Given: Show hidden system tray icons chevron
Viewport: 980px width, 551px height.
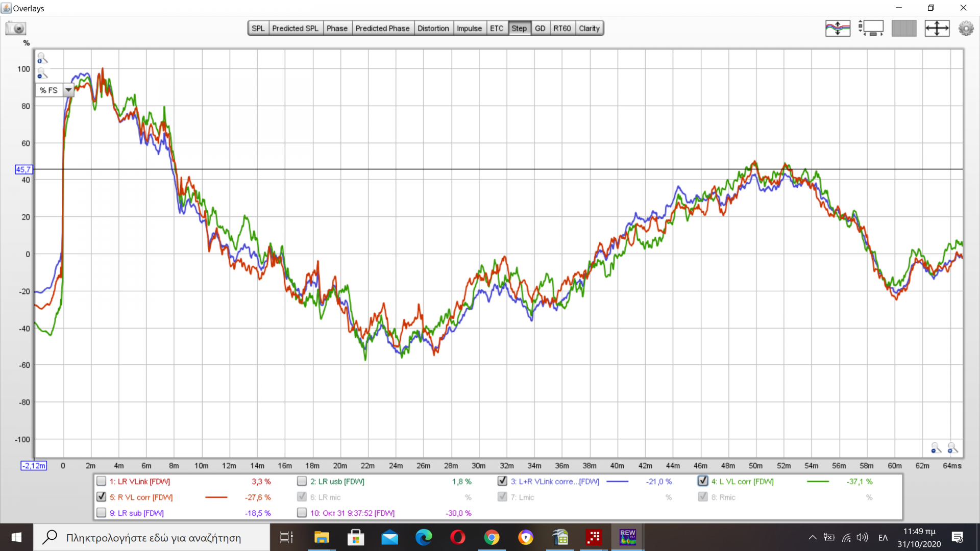Looking at the screenshot, I should 812,537.
